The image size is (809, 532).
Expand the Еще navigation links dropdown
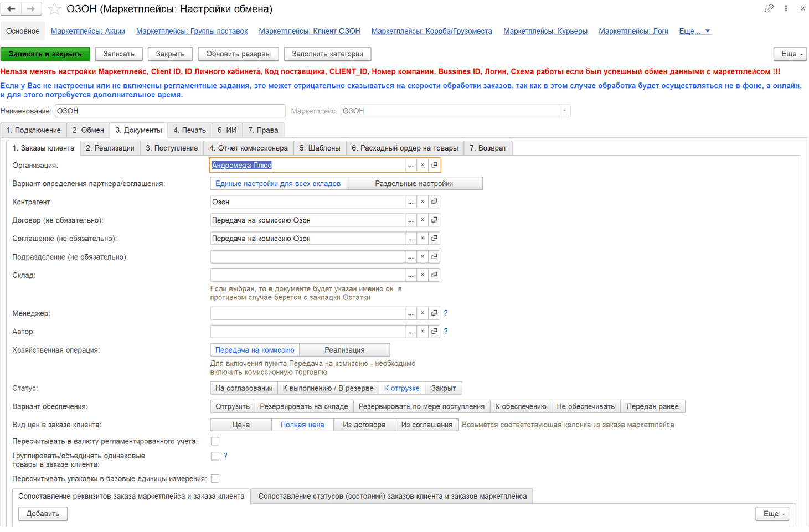click(695, 31)
